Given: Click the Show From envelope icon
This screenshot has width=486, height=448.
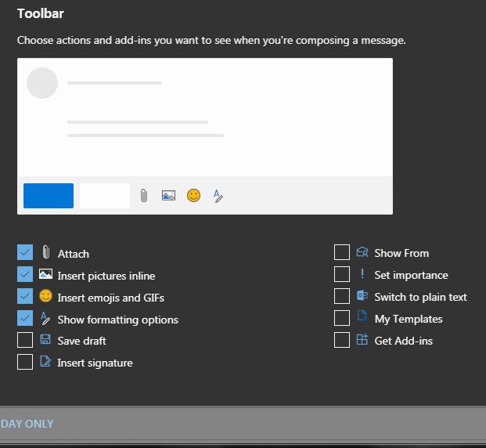Looking at the screenshot, I should tap(362, 252).
